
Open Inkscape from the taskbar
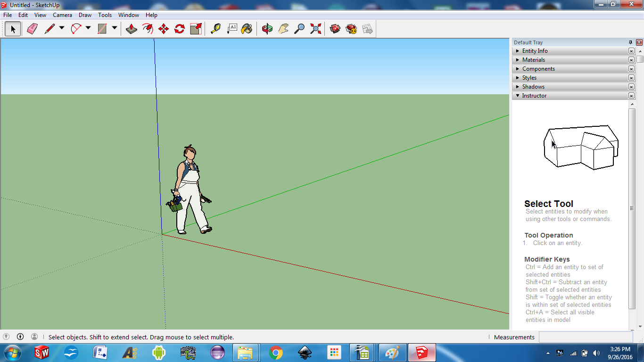click(x=305, y=353)
